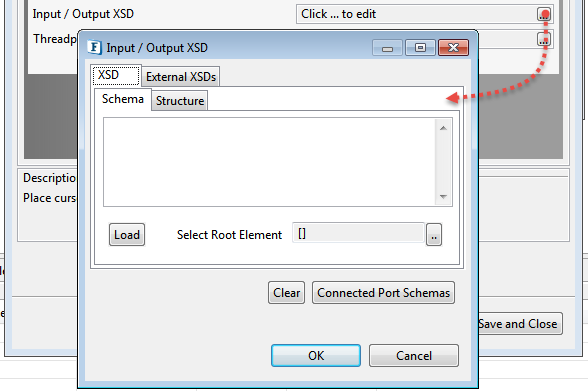588x391 pixels.
Task: Open the Threadpool row ellipsis button
Action: (544, 39)
